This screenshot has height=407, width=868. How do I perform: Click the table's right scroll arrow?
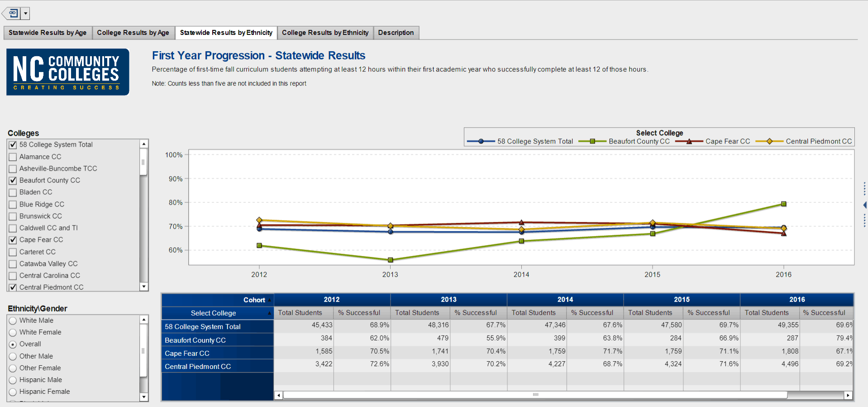click(x=848, y=395)
